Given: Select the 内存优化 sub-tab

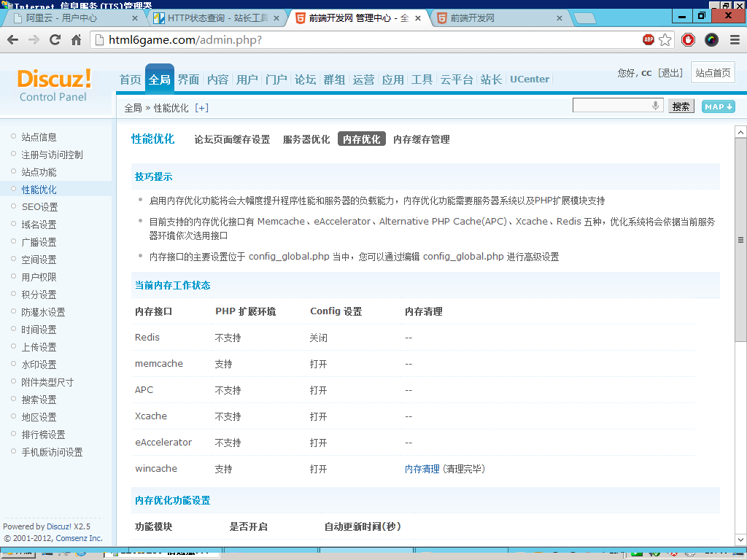Looking at the screenshot, I should pos(362,139).
